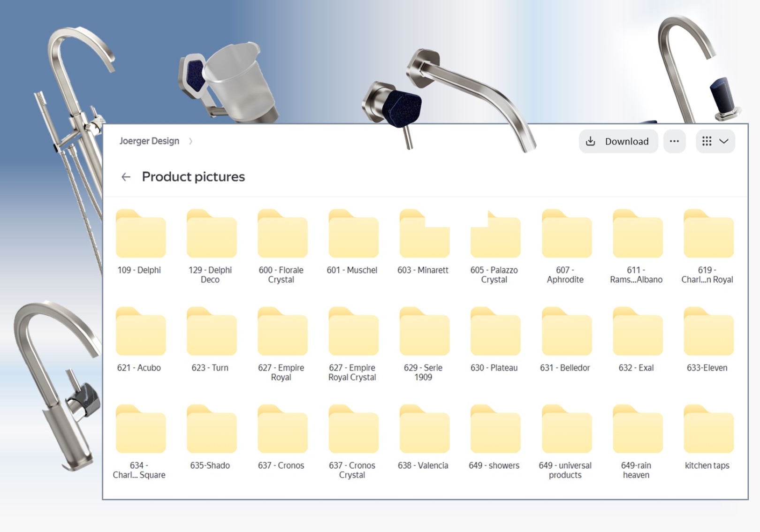760x532 pixels.
Task: Go to Joerger Design breadcrumb
Action: click(x=149, y=141)
